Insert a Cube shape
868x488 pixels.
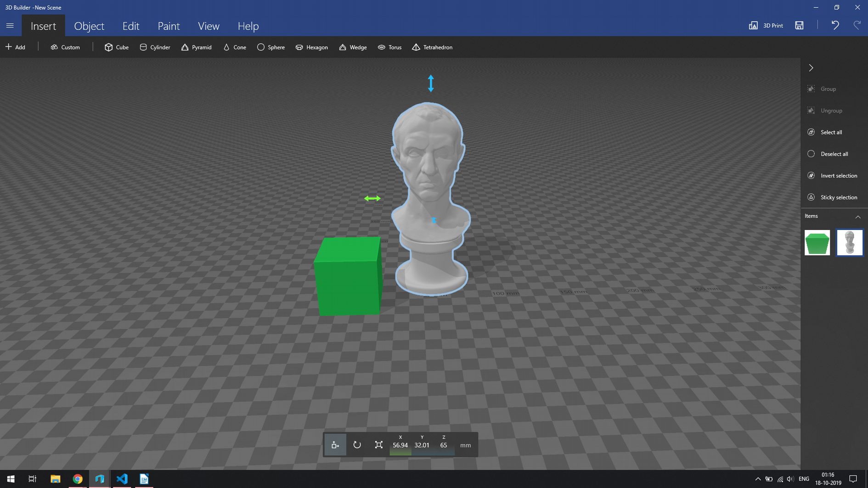coord(116,47)
